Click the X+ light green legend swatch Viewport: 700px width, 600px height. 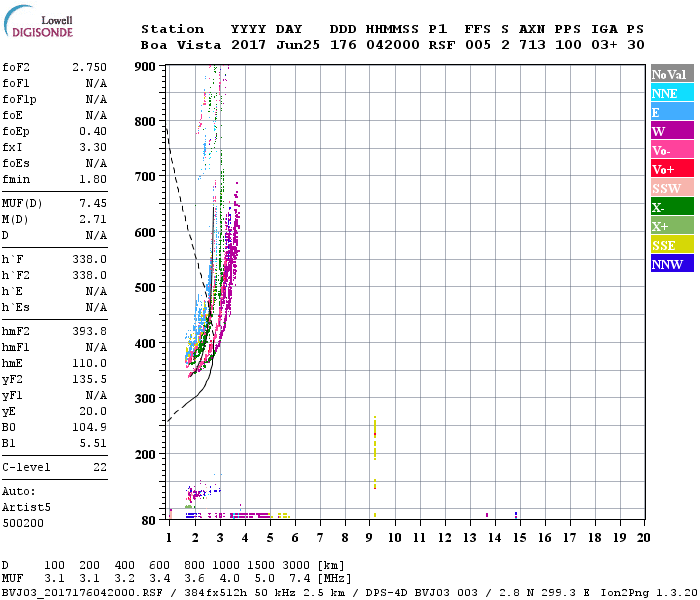(670, 226)
